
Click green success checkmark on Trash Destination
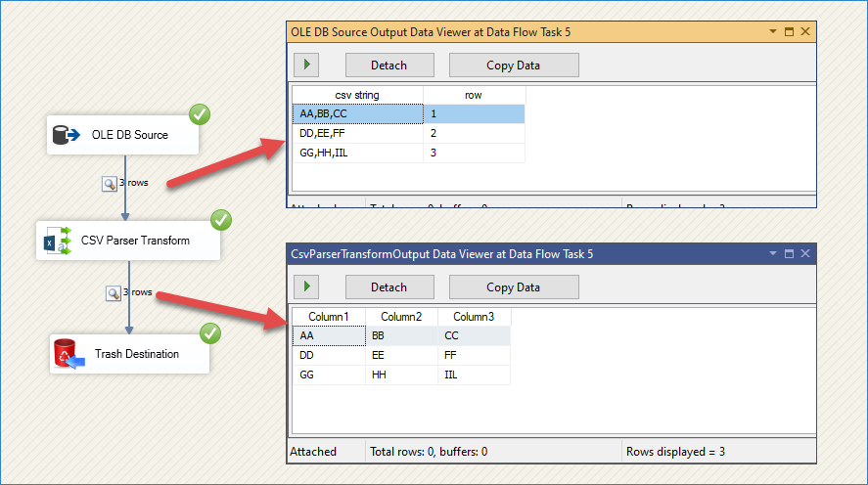(x=210, y=333)
